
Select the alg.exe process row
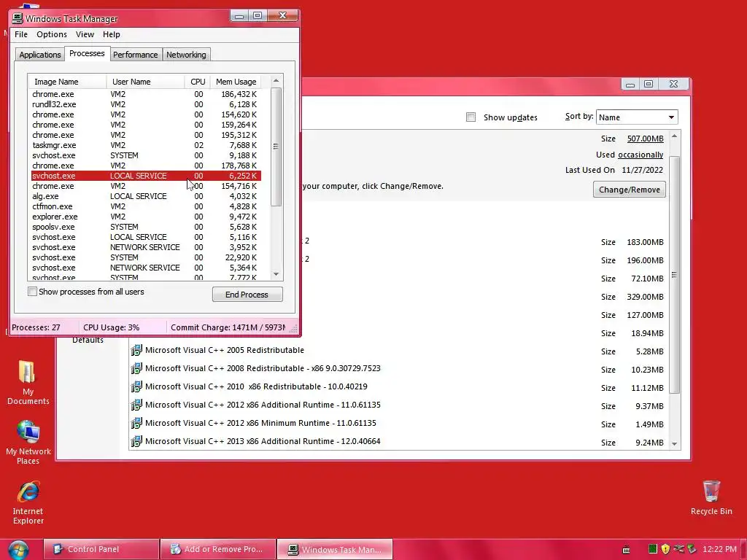click(x=146, y=196)
